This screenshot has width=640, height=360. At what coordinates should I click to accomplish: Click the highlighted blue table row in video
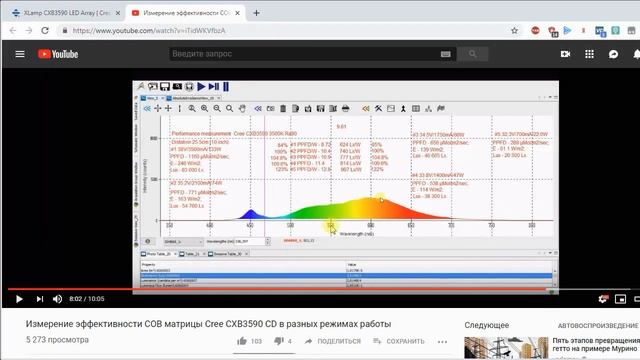[346, 276]
